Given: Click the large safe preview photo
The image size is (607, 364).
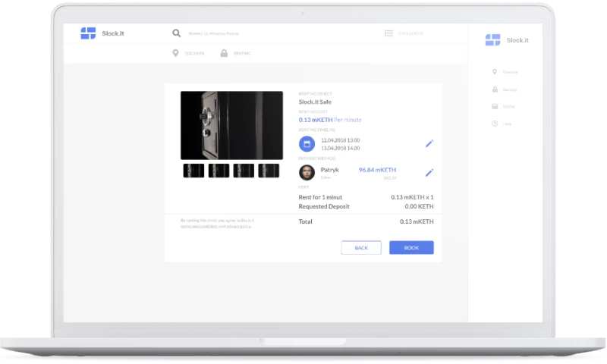Looking at the screenshot, I should click(x=231, y=125).
